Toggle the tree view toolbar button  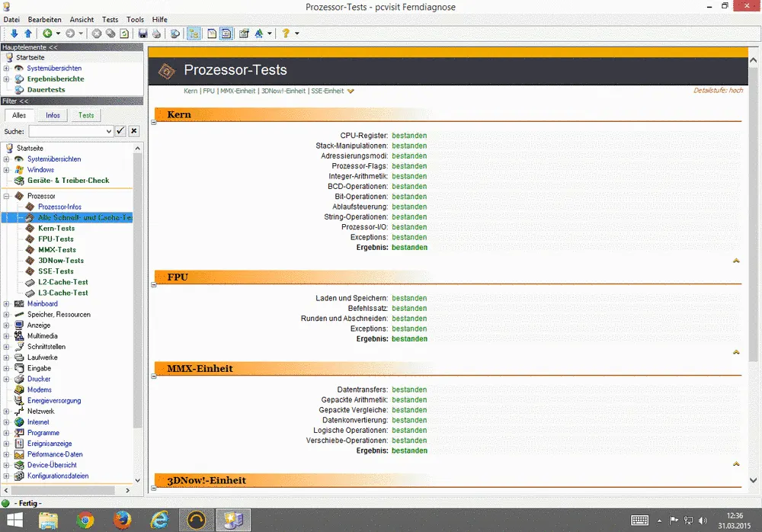[194, 33]
